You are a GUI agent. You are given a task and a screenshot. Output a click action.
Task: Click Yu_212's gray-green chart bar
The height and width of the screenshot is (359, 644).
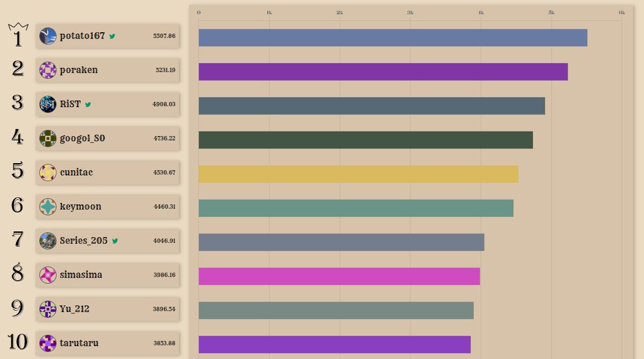(x=336, y=310)
